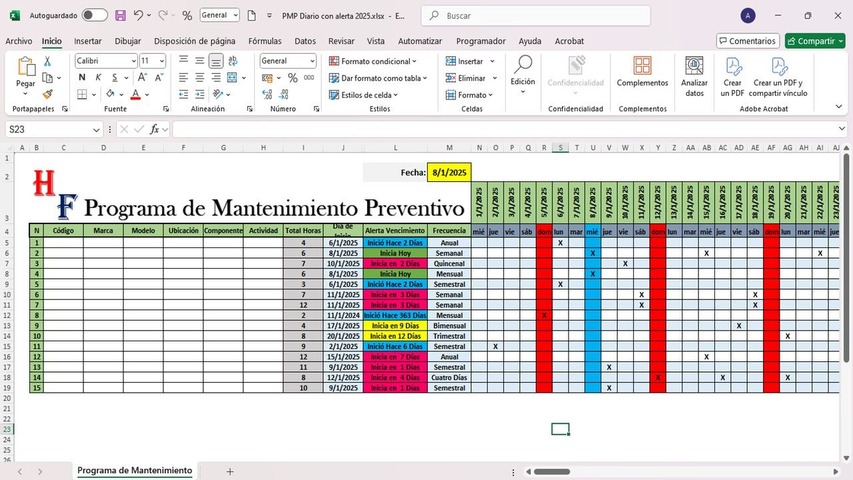
Task: Apply percent style in Número group
Action: click(293, 78)
